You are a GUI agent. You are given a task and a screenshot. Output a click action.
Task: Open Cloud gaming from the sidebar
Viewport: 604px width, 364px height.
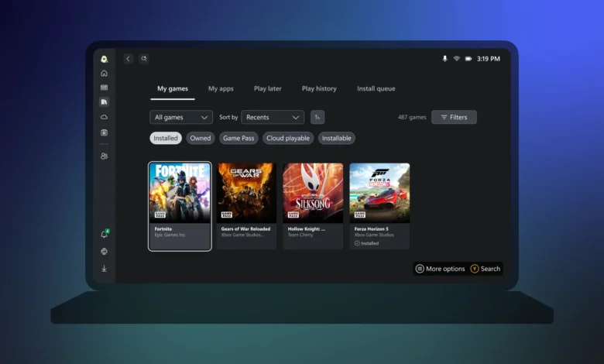pos(105,117)
